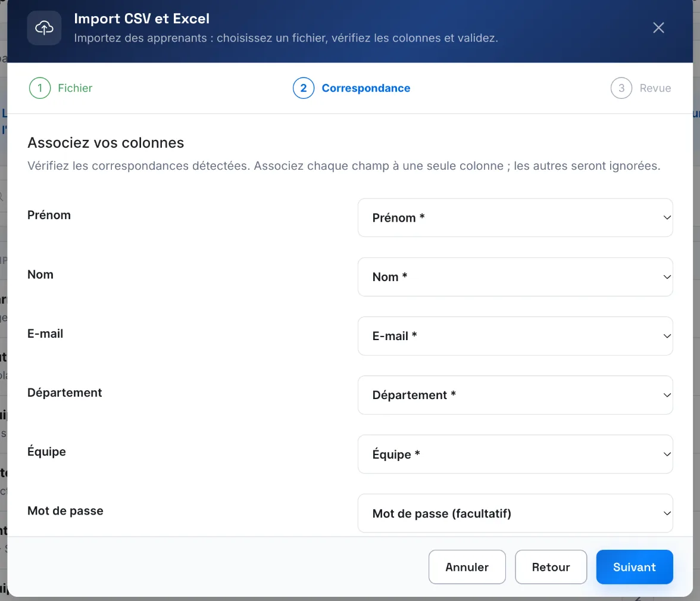Click the Nom field label on the left
The width and height of the screenshot is (700, 601).
[x=40, y=275]
